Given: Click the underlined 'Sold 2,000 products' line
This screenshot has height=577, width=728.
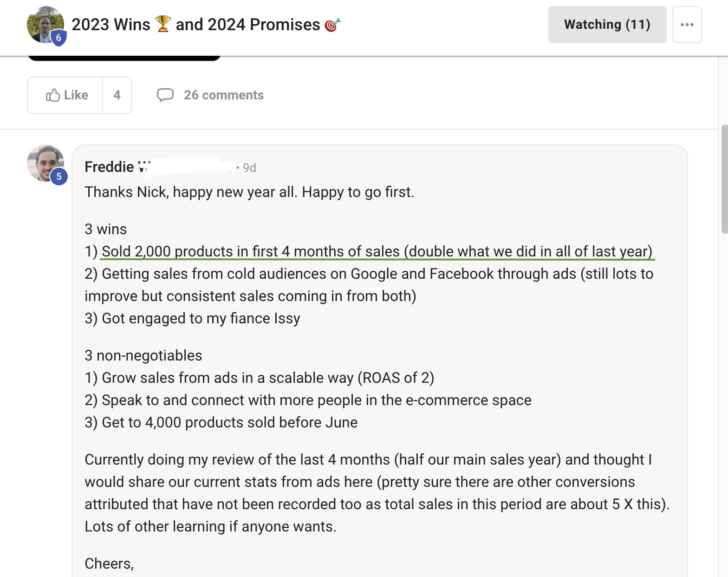Looking at the screenshot, I should [x=377, y=251].
